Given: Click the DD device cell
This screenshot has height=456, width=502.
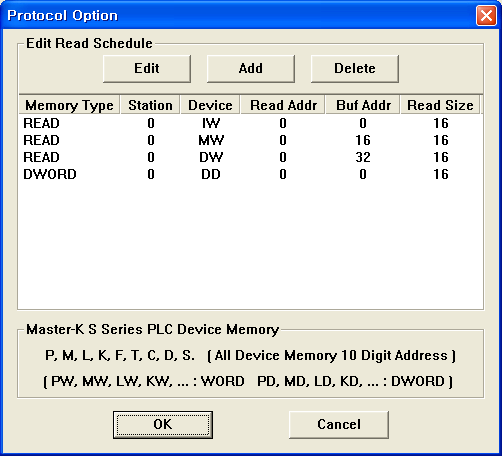Looking at the screenshot, I should 211,174.
